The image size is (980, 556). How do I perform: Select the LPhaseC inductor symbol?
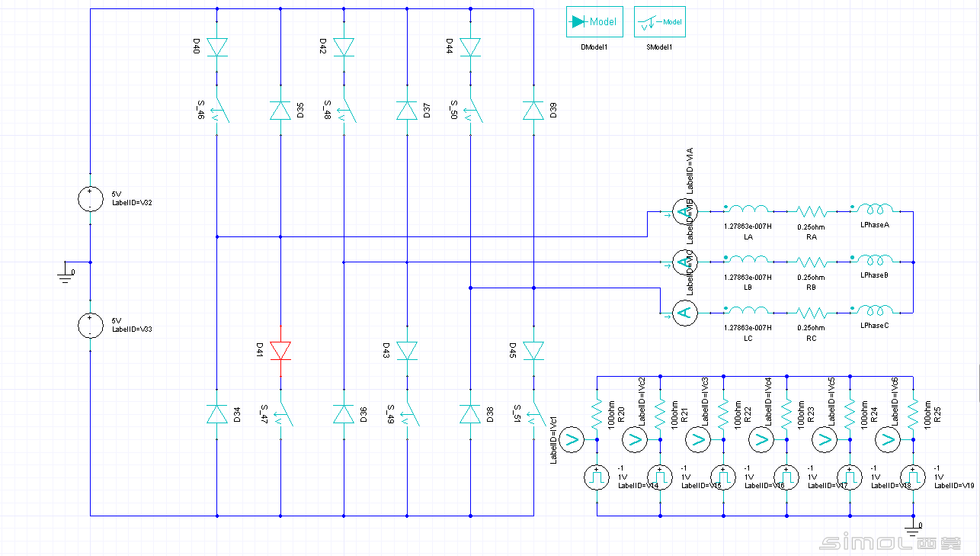pos(874,309)
